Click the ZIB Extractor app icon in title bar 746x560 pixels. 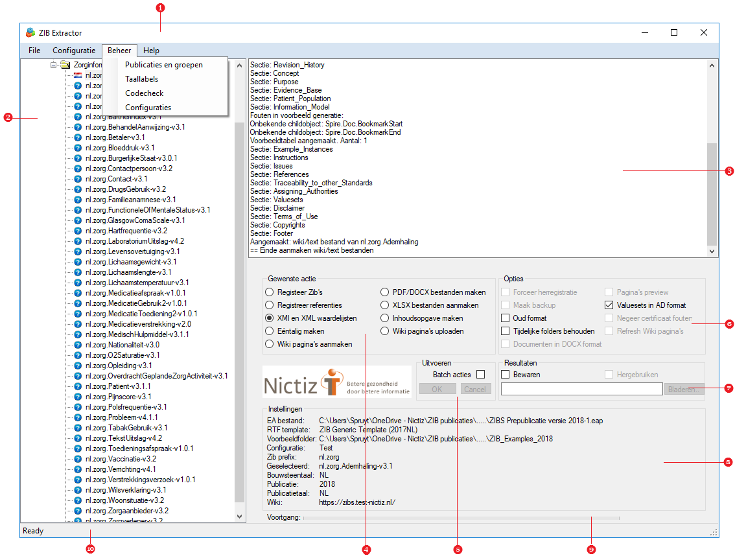click(30, 33)
